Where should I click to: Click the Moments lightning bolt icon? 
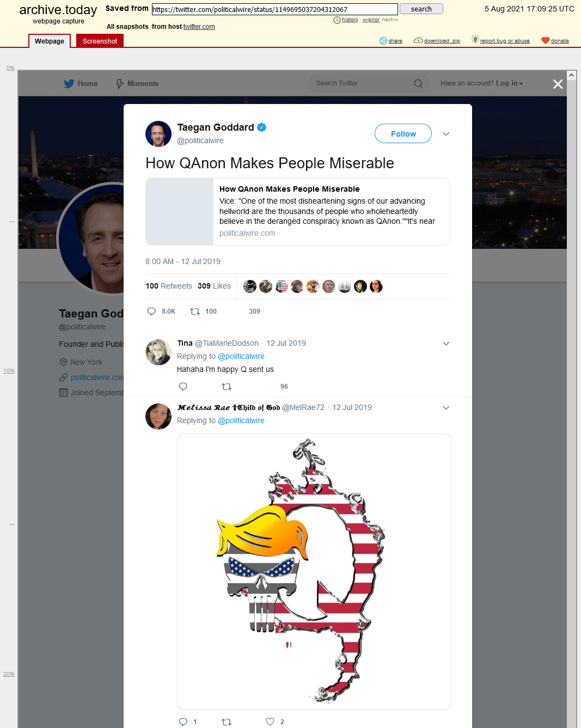coord(120,83)
